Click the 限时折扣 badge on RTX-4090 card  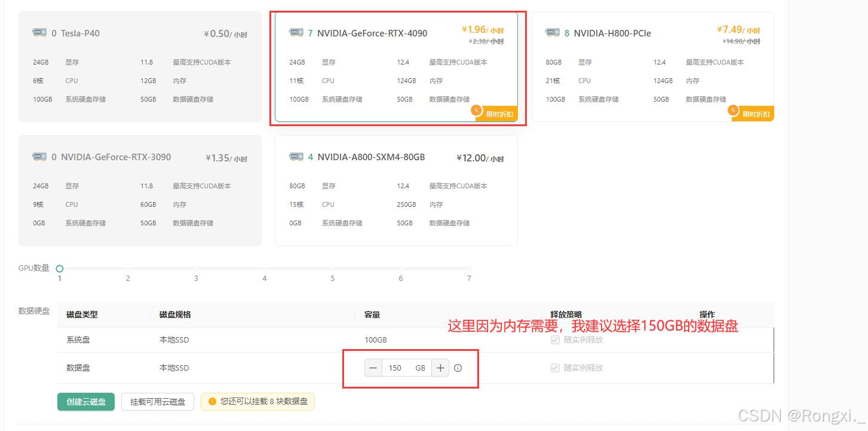[x=496, y=114]
